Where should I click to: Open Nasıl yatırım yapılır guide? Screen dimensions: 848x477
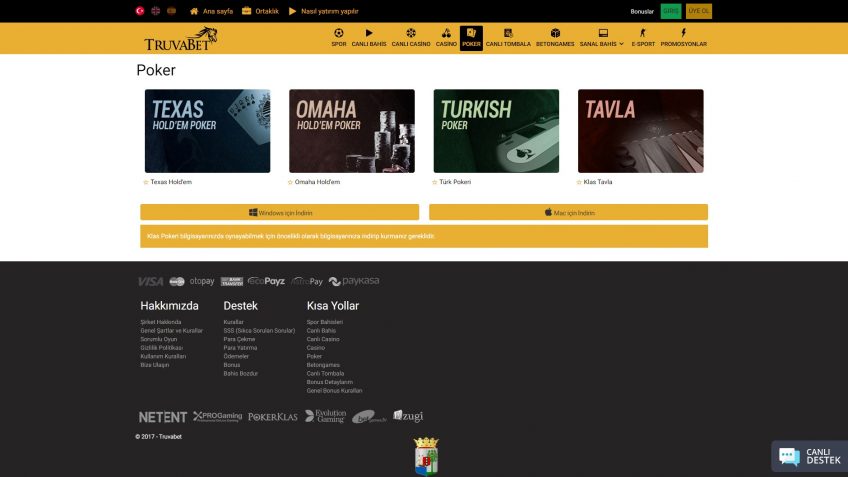(323, 11)
